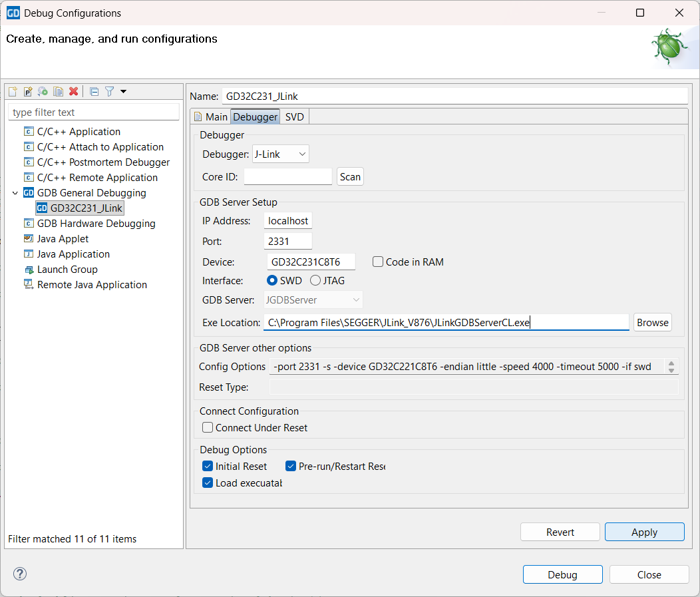Switch to the Main tab

pyautogui.click(x=210, y=117)
